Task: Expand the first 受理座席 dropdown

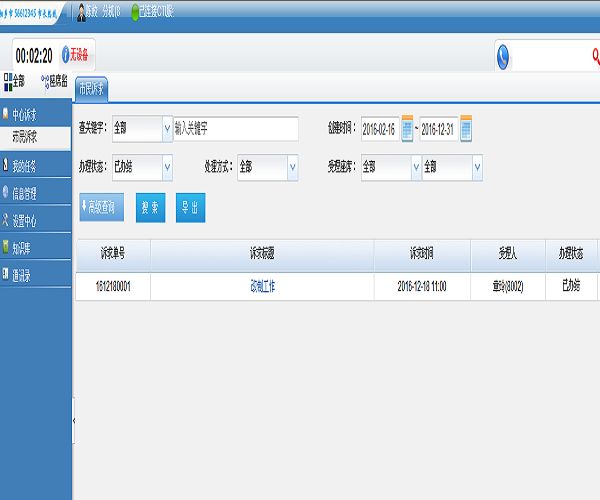Action: [415, 167]
